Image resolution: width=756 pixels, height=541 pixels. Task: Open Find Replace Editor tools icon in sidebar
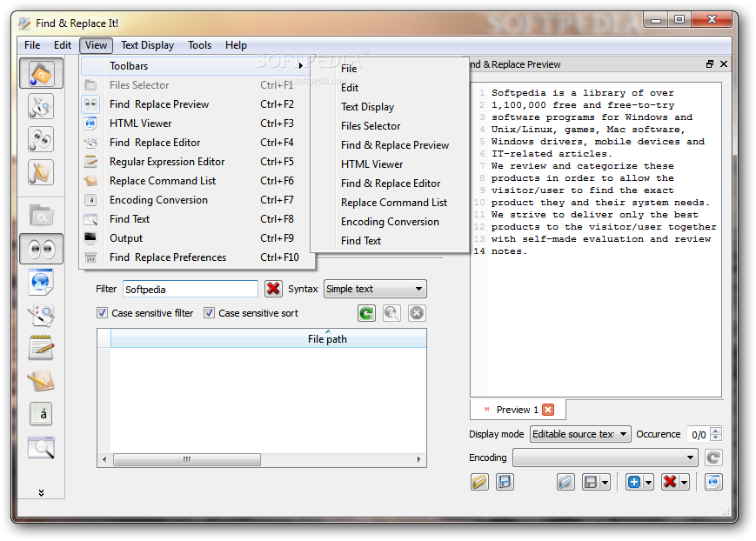click(x=41, y=315)
